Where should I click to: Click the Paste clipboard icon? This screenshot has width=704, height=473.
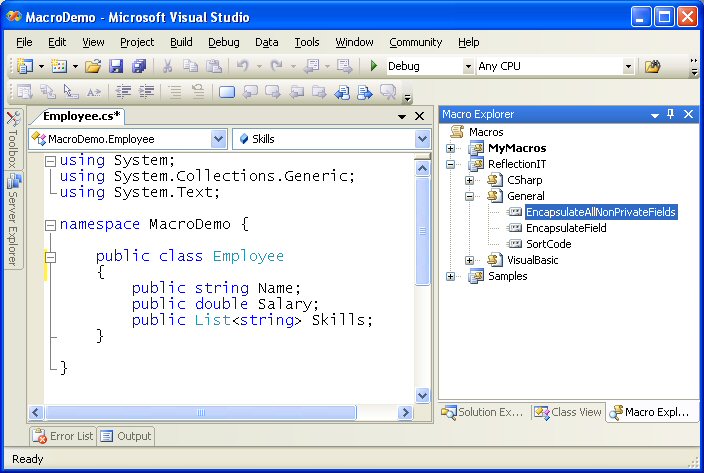[x=214, y=66]
